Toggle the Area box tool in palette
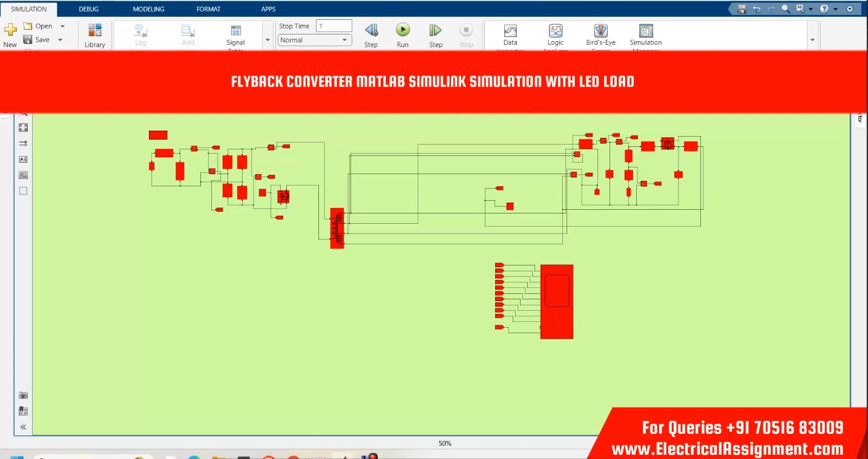The width and height of the screenshot is (868, 459). [x=23, y=191]
